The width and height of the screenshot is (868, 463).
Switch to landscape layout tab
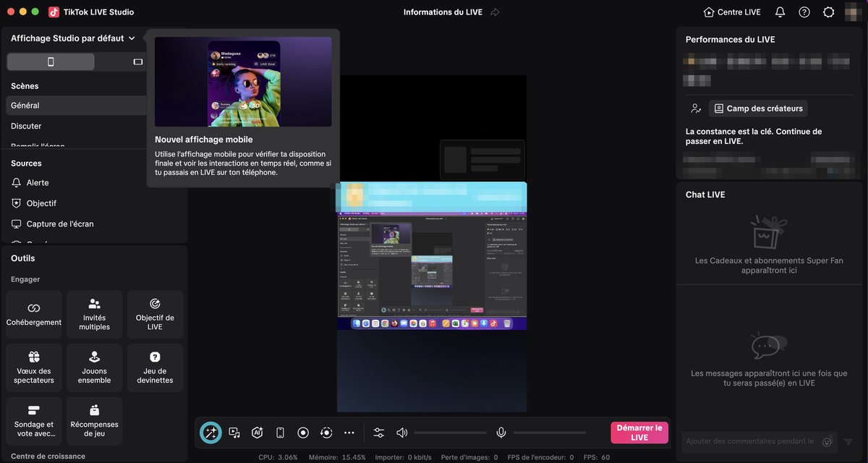(138, 61)
